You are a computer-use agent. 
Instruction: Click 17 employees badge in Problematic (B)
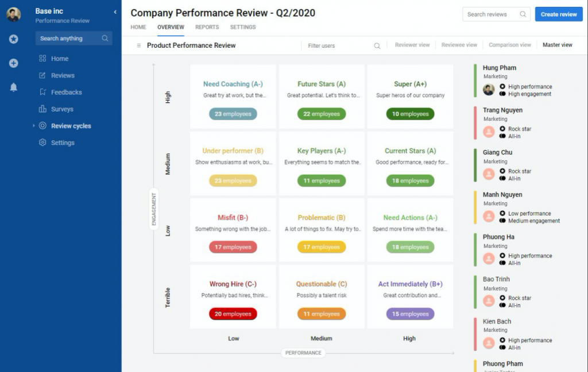[x=322, y=247]
